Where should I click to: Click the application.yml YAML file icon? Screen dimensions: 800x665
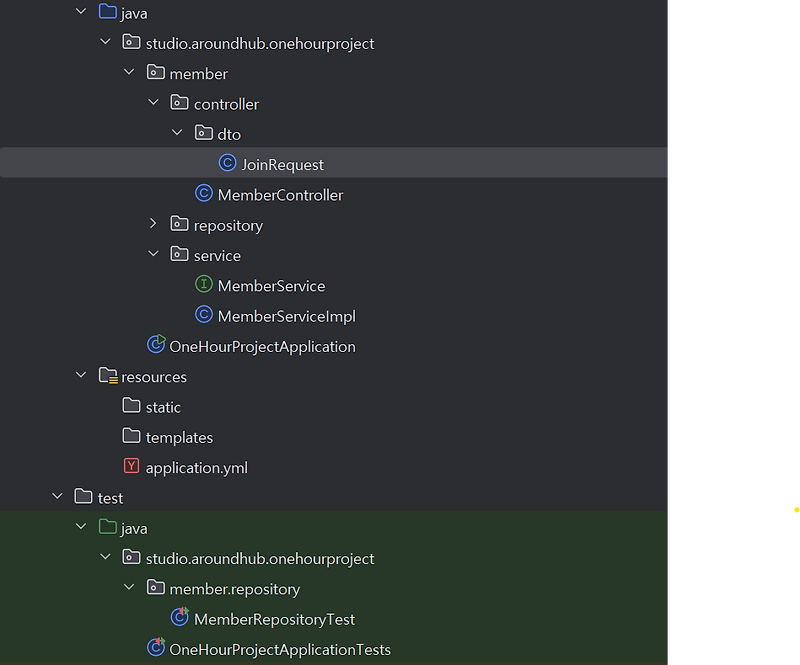pos(132,465)
